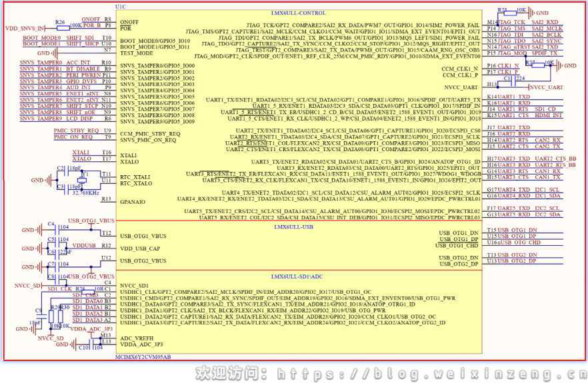The height and width of the screenshot is (383, 588).
Task: Select the SAI2_RXD net label
Action: tap(545, 22)
